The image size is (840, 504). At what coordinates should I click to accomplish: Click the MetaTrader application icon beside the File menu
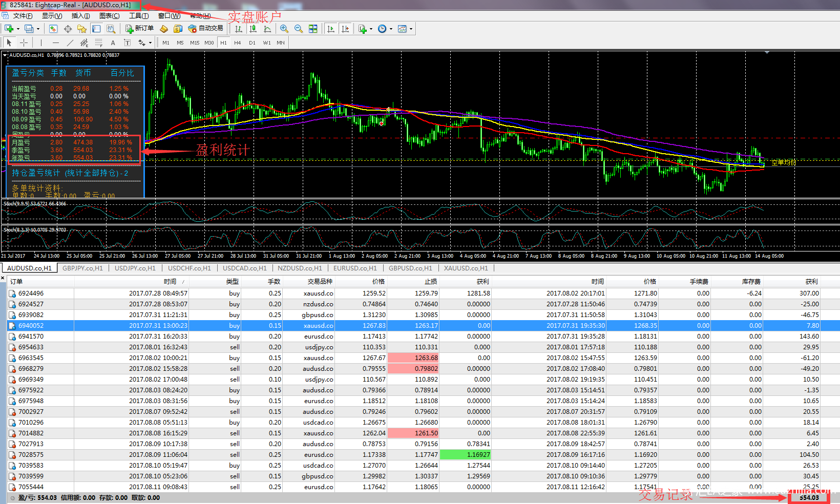(x=5, y=16)
